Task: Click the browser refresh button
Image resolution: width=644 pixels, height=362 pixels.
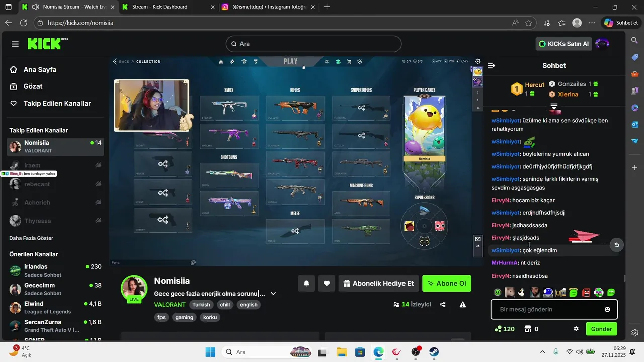Action: [23, 23]
